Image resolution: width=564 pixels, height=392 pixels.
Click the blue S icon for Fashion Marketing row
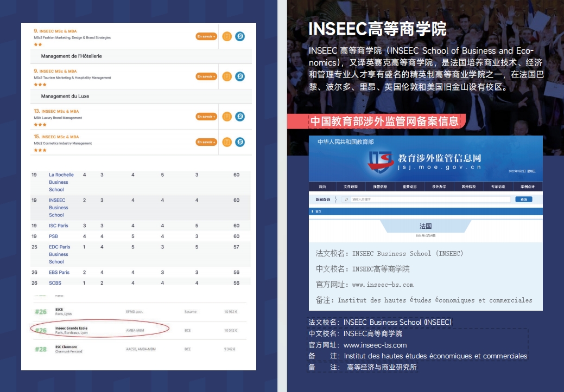pos(240,36)
